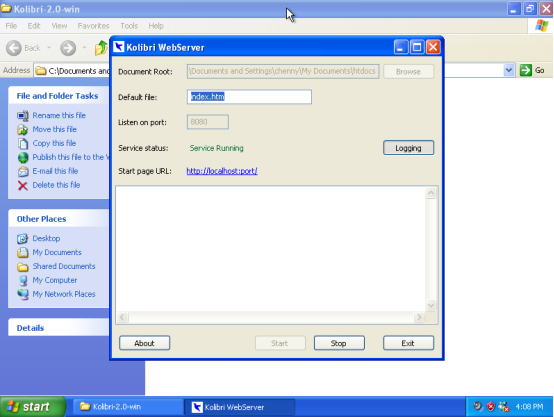
Task: Click the log area scroll down arrow
Action: (431, 305)
